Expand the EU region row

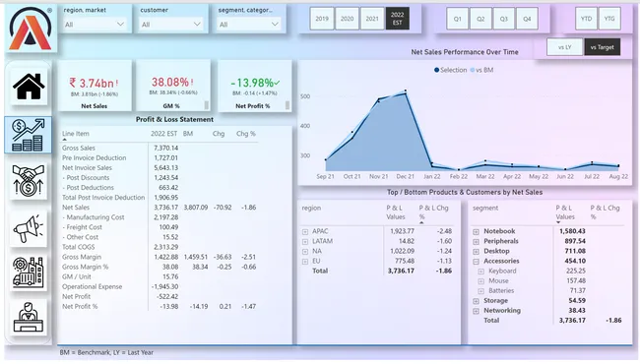(x=305, y=262)
